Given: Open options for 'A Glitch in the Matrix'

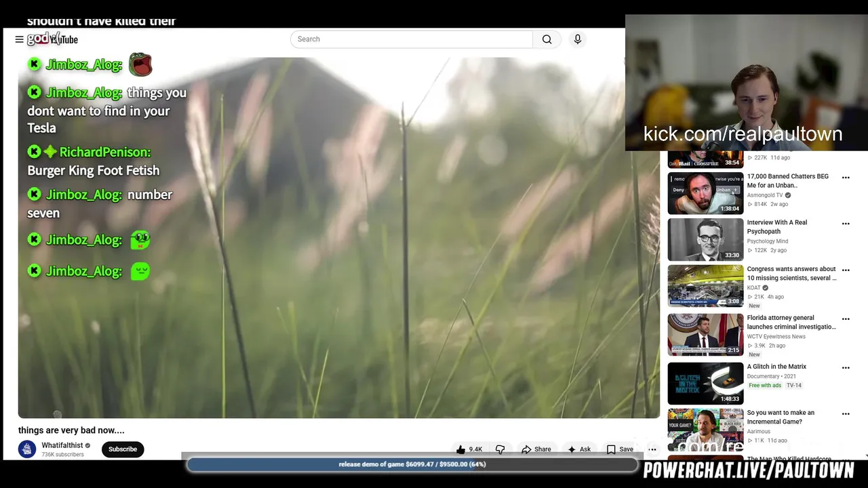Looking at the screenshot, I should point(846,368).
